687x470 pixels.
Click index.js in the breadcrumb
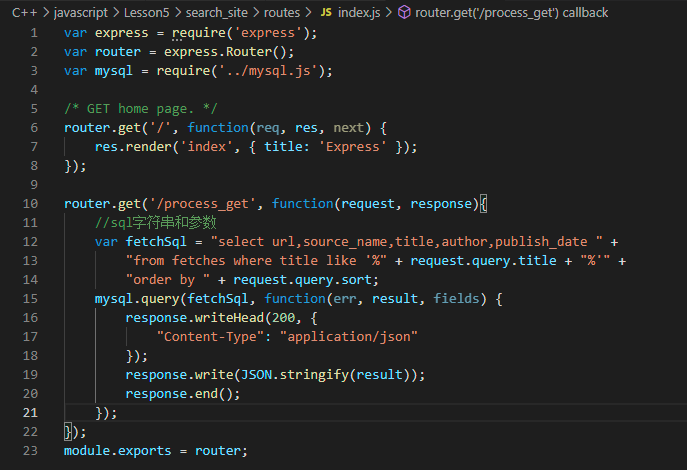(359, 13)
